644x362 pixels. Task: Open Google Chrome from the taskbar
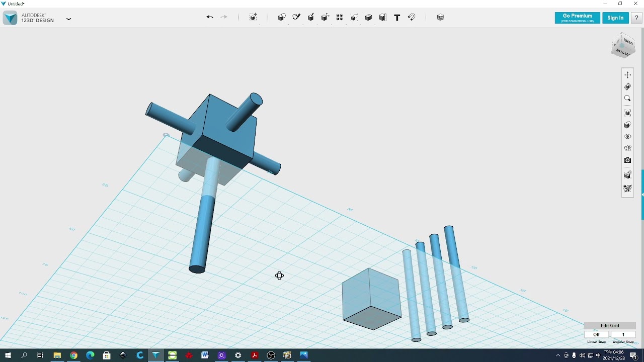point(73,355)
